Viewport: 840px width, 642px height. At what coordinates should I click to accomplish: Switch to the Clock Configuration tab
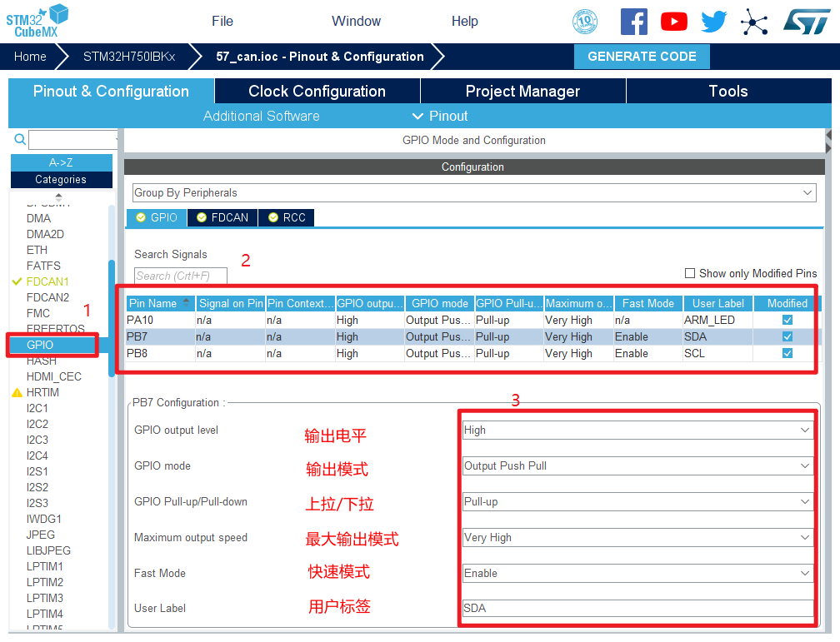click(317, 92)
